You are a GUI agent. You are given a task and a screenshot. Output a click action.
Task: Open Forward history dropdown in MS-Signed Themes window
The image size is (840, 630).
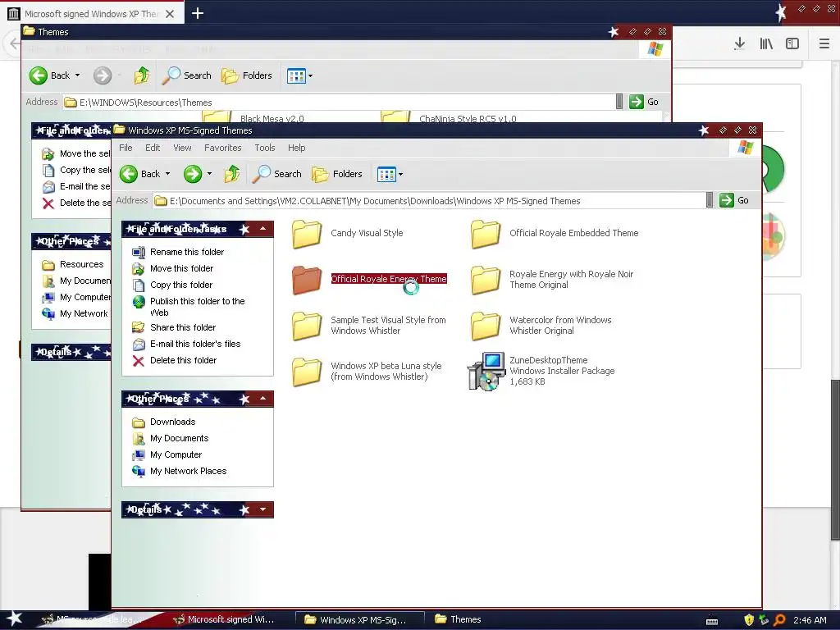coord(209,174)
